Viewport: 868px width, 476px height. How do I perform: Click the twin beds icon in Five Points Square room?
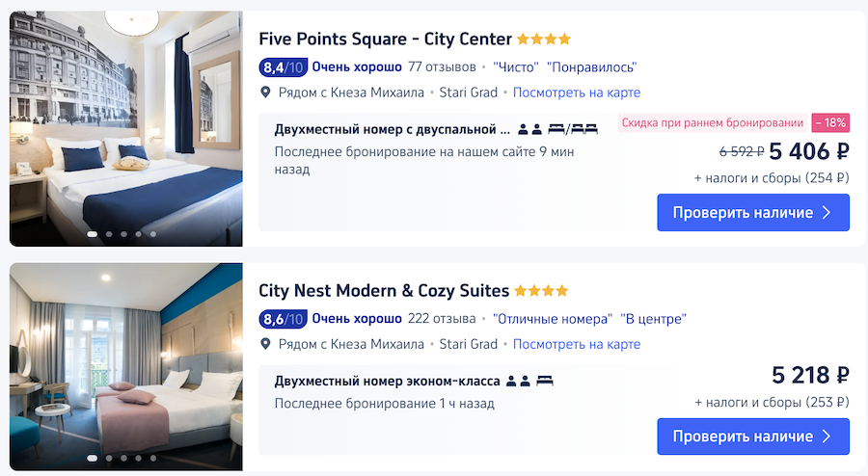tap(584, 129)
